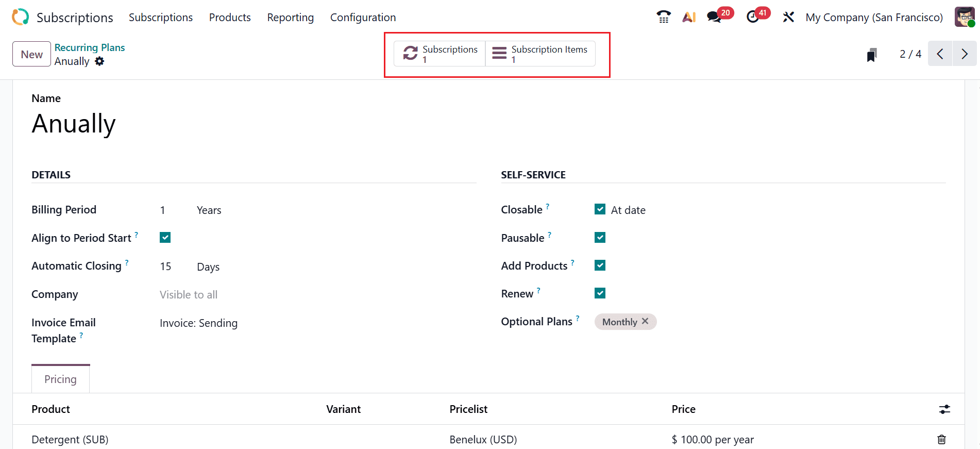The image size is (980, 449).
Task: Delete the Detergent (SUB) pricing row
Action: pyautogui.click(x=941, y=439)
